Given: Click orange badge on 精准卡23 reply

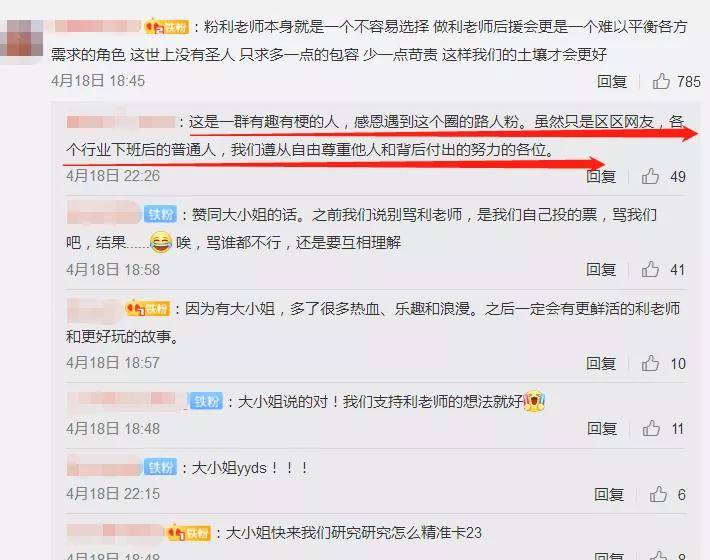Looking at the screenshot, I should tap(188, 532).
